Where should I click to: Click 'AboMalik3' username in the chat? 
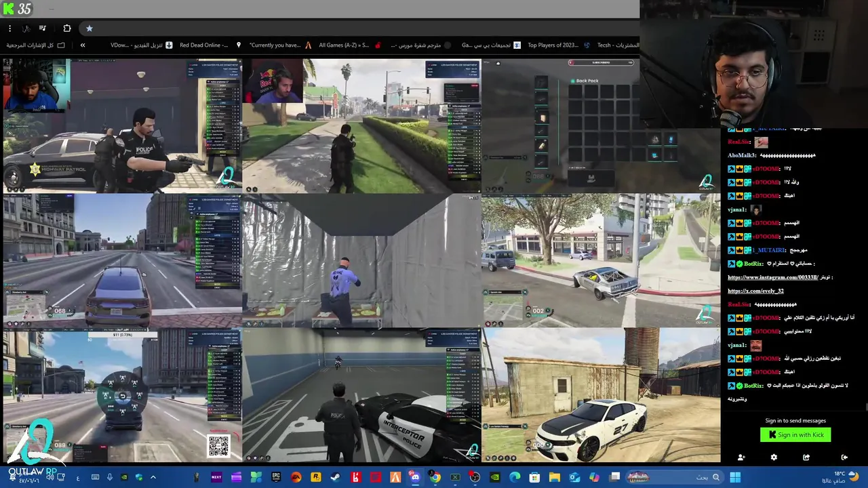(743, 155)
